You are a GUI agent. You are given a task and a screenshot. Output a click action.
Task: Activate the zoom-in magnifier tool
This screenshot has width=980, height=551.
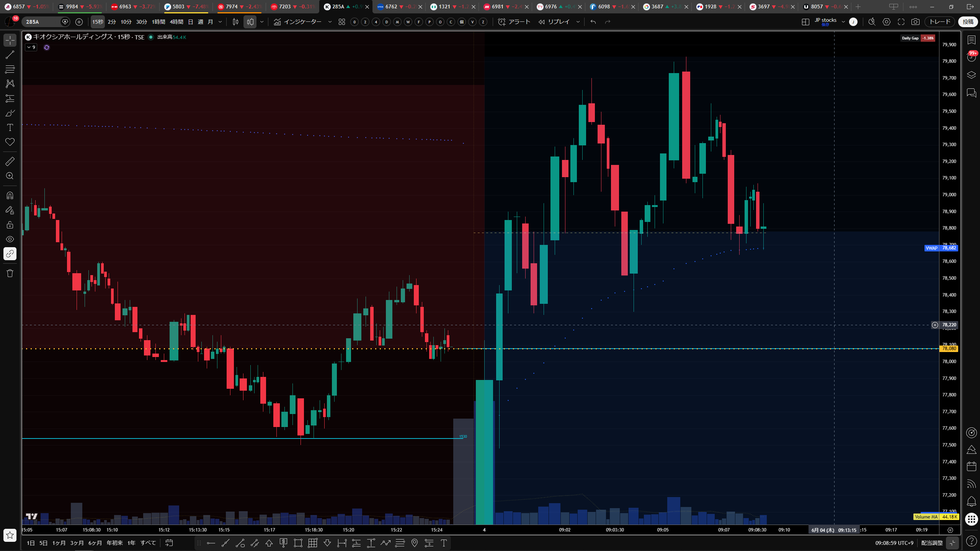point(10,176)
